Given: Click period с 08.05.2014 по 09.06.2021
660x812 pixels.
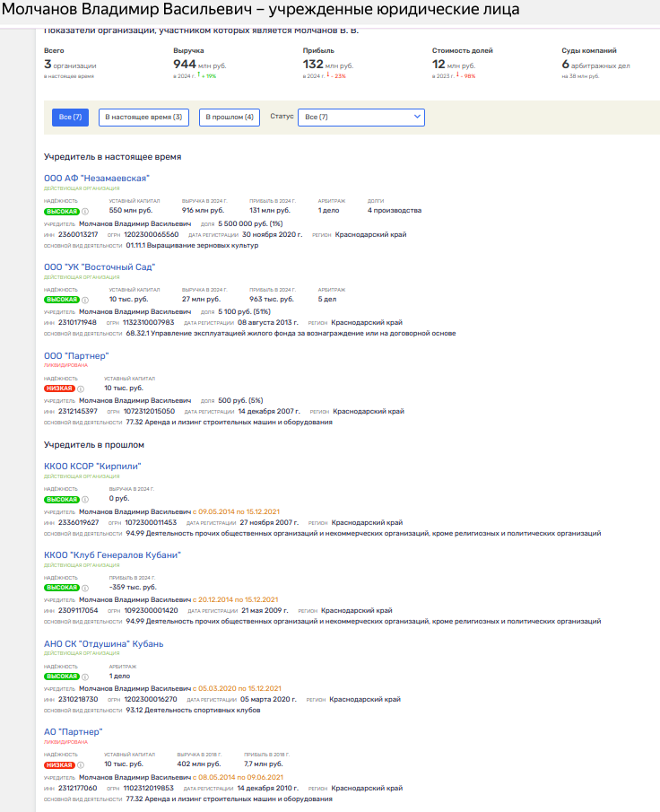Looking at the screenshot, I should coord(239,778).
